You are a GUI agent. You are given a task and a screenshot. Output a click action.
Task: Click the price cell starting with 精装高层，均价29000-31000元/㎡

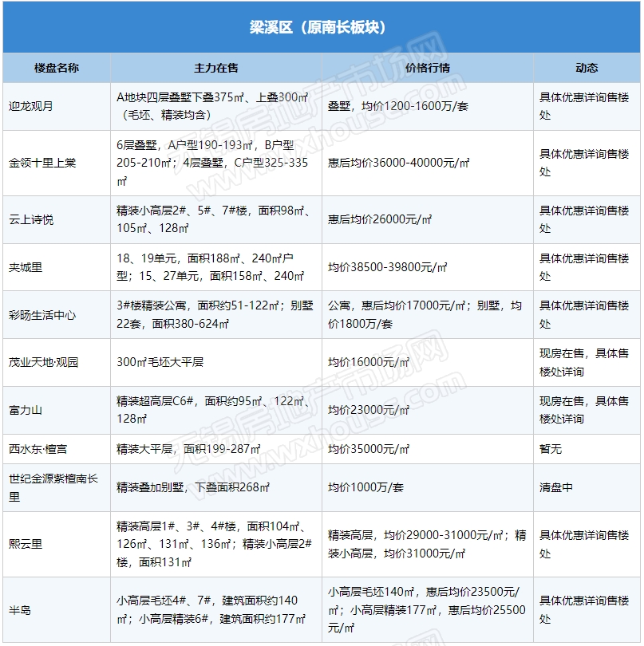click(x=427, y=544)
